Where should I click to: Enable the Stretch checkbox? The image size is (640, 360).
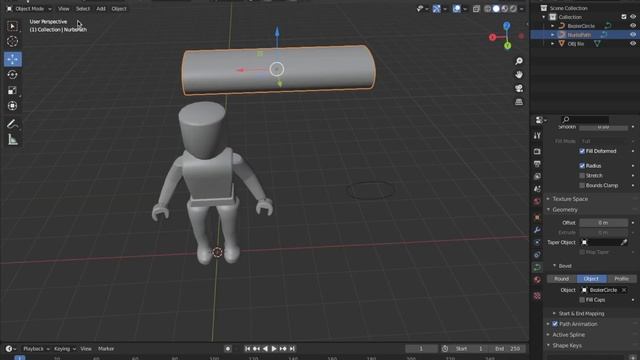[582, 176]
